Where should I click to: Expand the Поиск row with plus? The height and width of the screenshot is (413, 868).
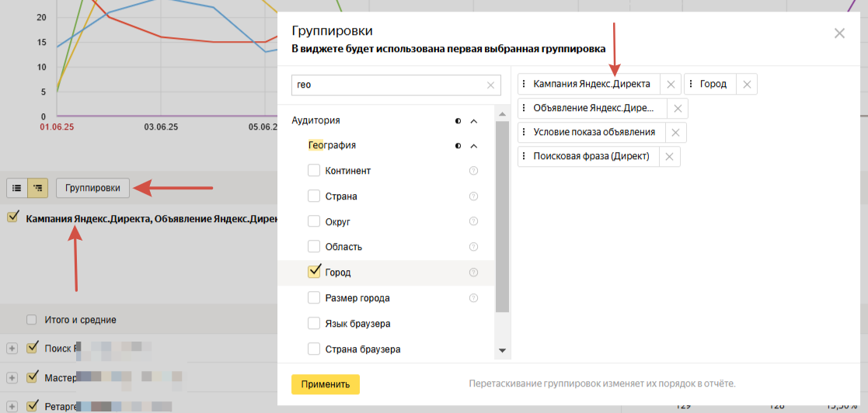pos(12,349)
